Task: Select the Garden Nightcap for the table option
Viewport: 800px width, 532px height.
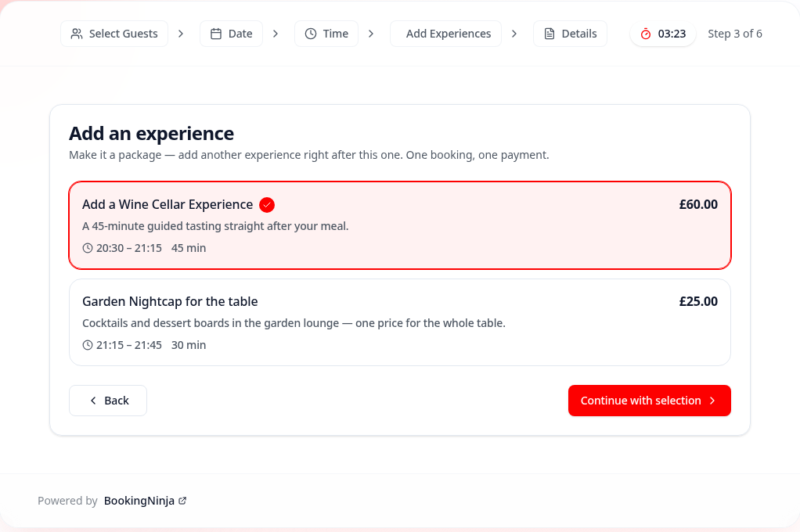Action: (400, 322)
